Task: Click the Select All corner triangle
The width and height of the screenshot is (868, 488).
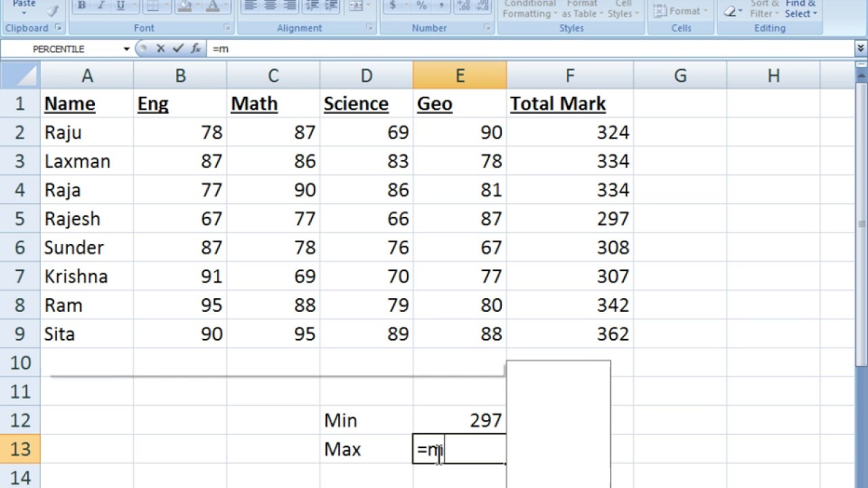Action: click(20, 76)
